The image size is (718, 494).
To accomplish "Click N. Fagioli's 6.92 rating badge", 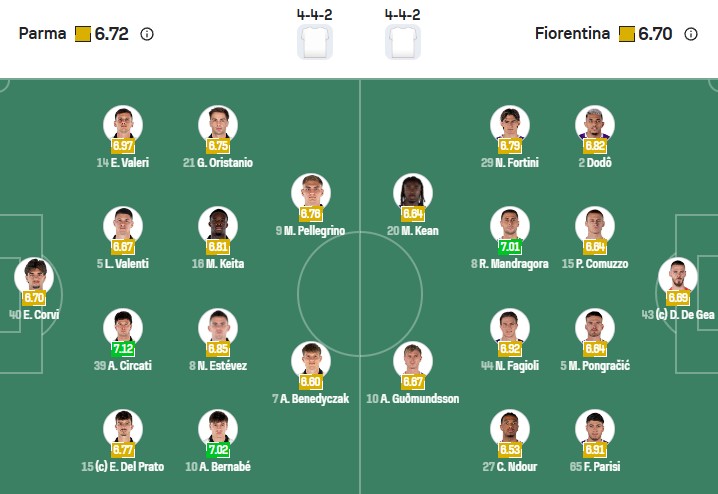I will 510,349.
